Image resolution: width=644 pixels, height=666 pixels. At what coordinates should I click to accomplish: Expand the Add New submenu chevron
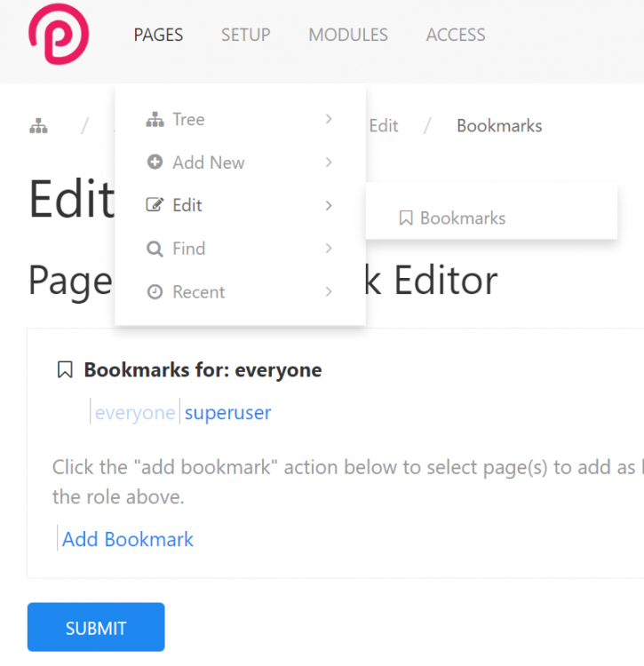[329, 163]
